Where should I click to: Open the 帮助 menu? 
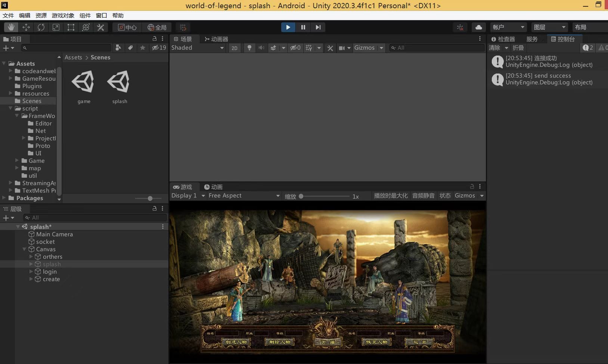pos(118,15)
